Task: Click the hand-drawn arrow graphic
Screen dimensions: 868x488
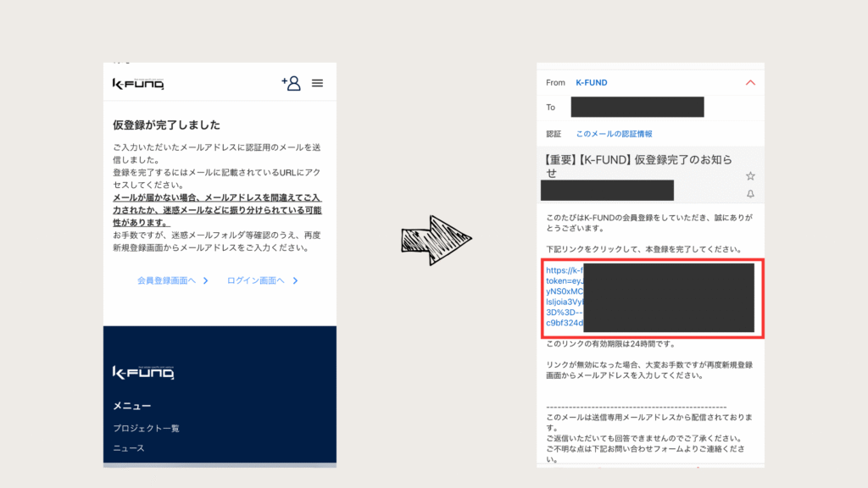Action: pos(436,241)
